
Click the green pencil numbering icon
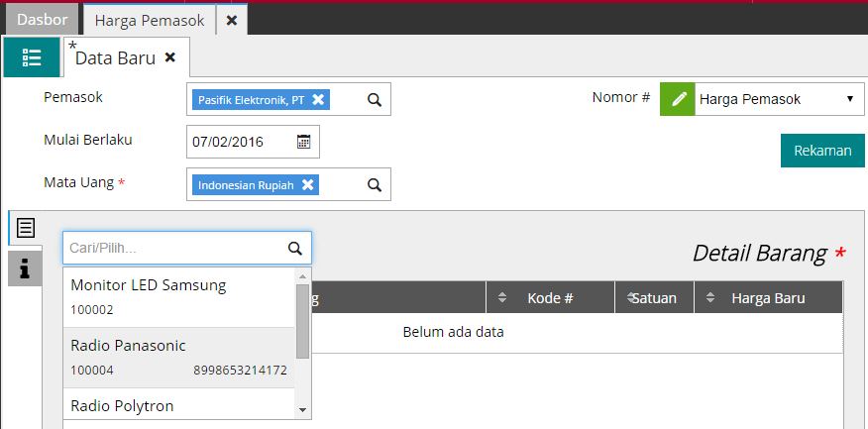pyautogui.click(x=678, y=99)
